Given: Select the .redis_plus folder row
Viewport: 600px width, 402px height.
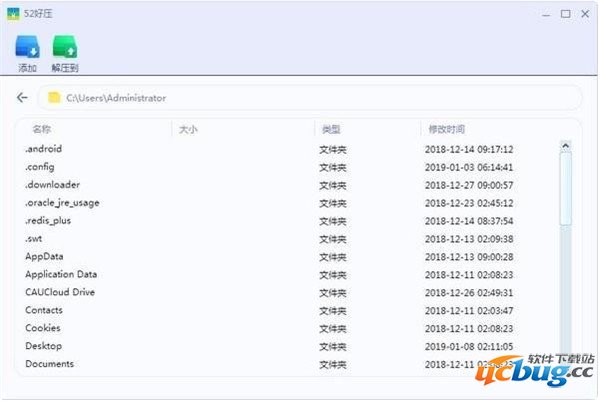Looking at the screenshot, I should click(289, 221).
